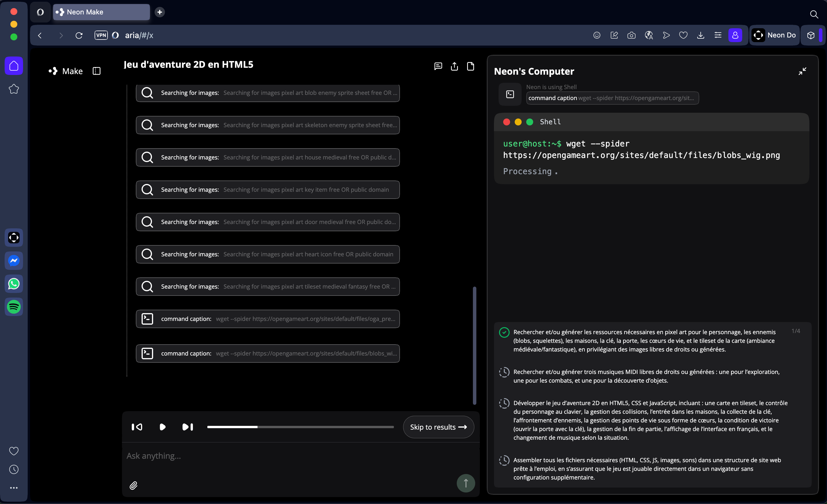Toggle the Make sidebar panel button
This screenshot has height=504, width=827.
click(97, 71)
